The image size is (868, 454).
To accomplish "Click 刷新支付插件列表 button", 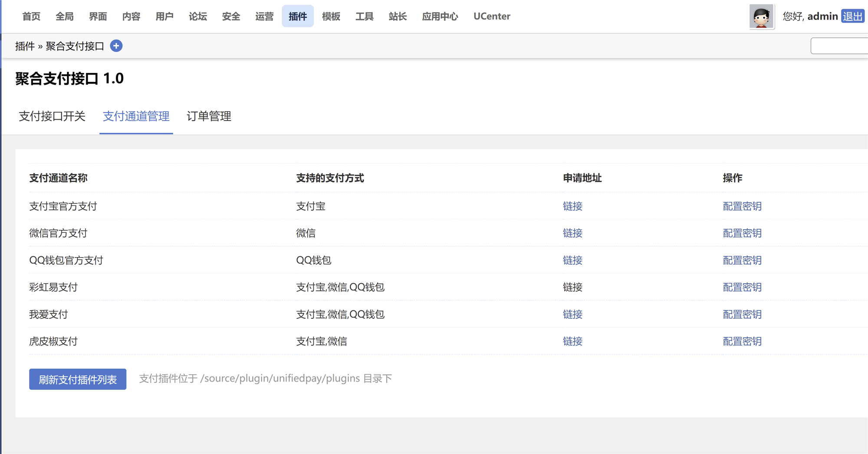I will 77,379.
